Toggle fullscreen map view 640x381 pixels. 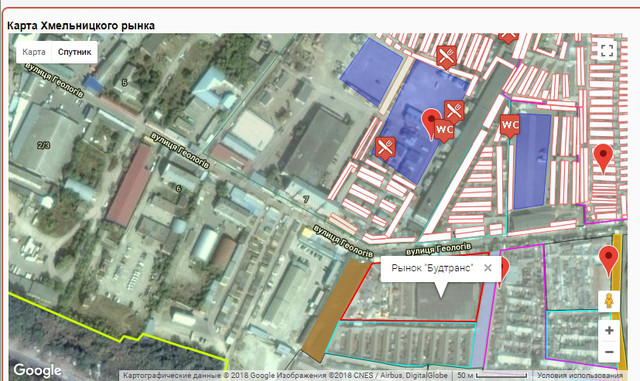607,51
